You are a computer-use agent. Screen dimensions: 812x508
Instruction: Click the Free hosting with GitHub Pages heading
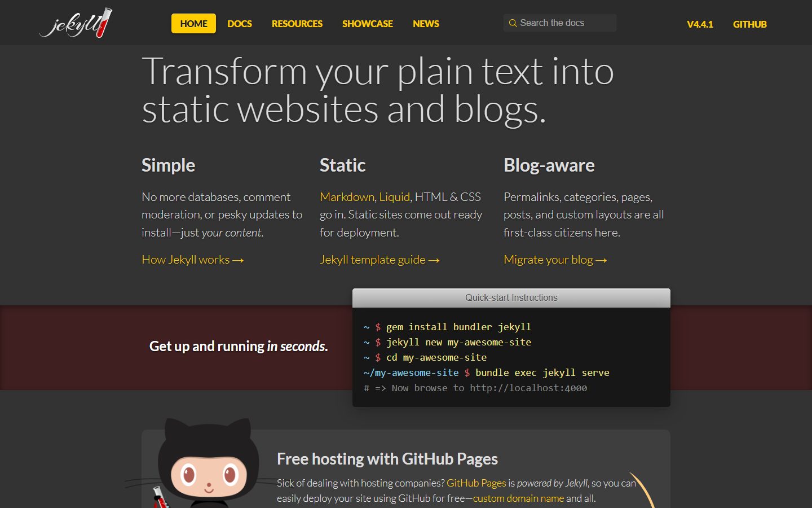387,459
